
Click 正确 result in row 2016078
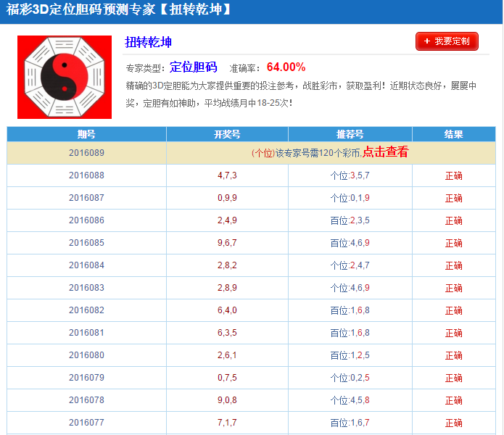pyautogui.click(x=453, y=401)
